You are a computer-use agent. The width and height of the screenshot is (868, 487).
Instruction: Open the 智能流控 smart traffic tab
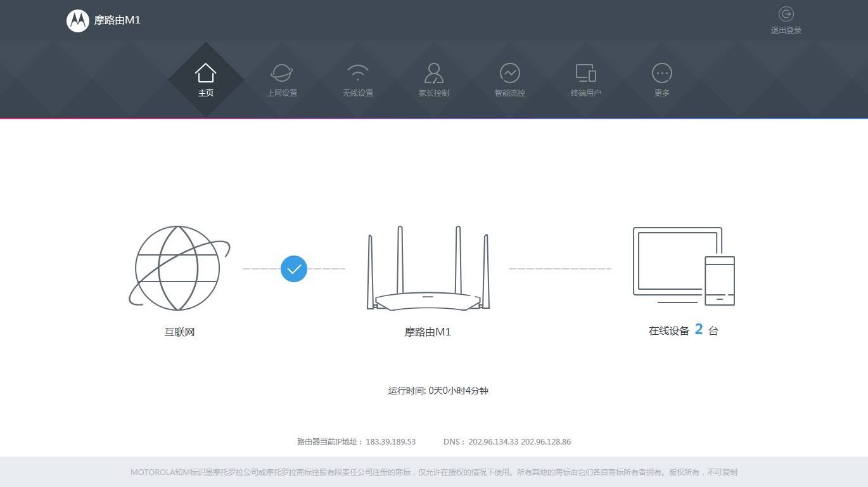pos(510,80)
